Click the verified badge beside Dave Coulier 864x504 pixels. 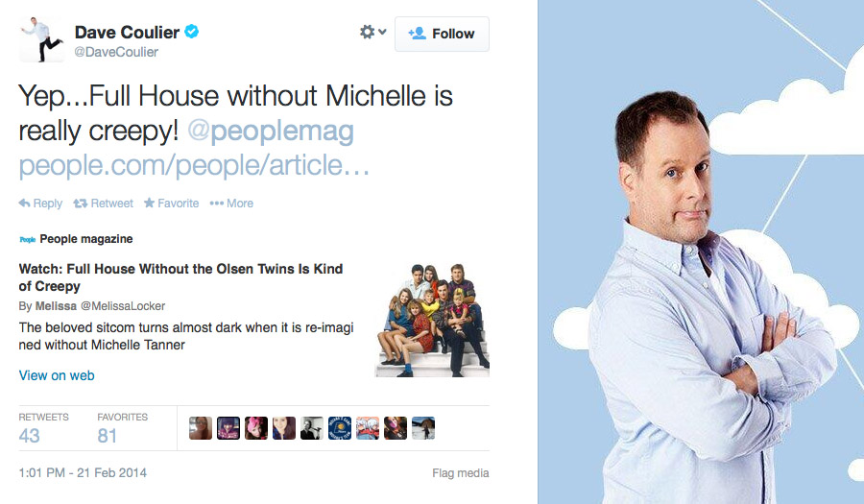(x=191, y=32)
